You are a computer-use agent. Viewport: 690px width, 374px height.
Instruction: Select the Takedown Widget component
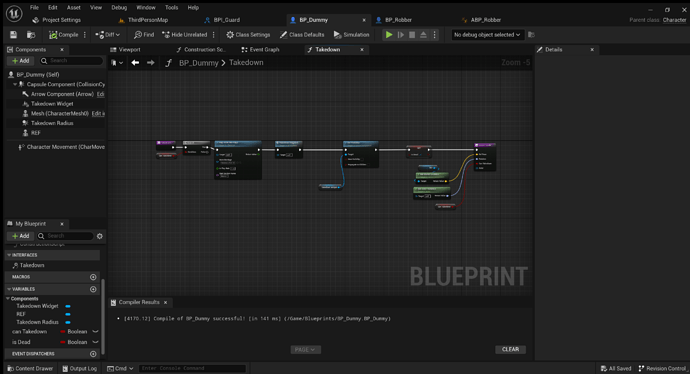(52, 104)
